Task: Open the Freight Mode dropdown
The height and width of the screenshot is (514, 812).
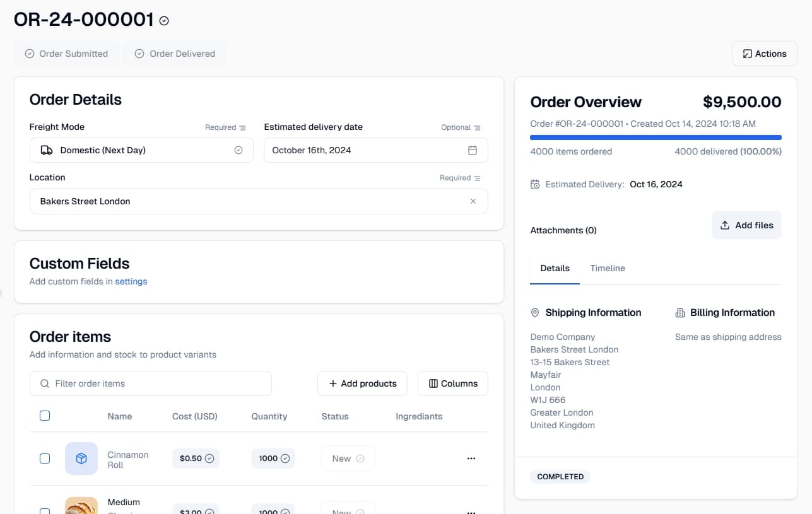Action: pyautogui.click(x=141, y=150)
